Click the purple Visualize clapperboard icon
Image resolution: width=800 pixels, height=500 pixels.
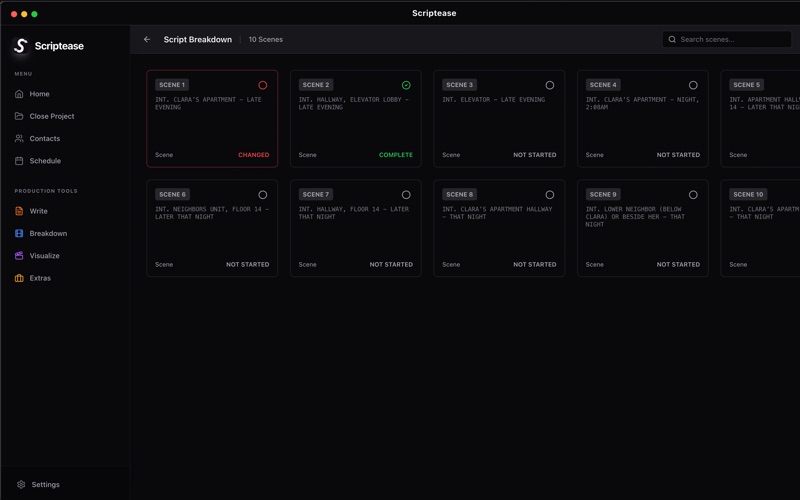(19, 256)
